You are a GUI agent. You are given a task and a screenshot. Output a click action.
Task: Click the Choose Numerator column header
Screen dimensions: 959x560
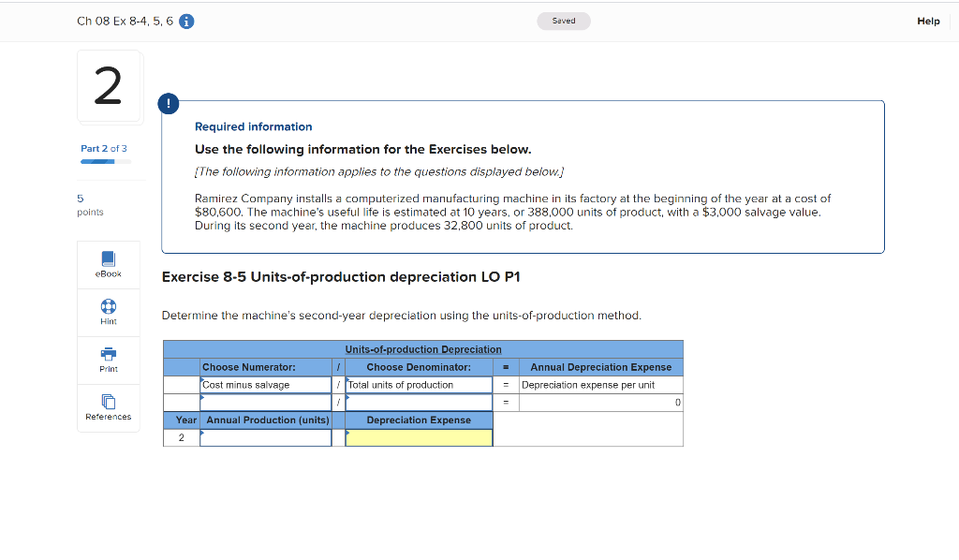pyautogui.click(x=265, y=367)
